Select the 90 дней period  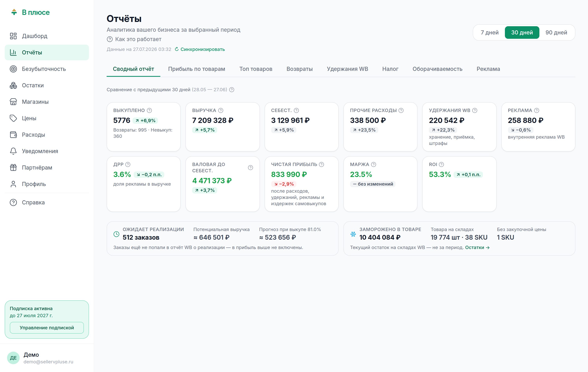pyautogui.click(x=556, y=33)
